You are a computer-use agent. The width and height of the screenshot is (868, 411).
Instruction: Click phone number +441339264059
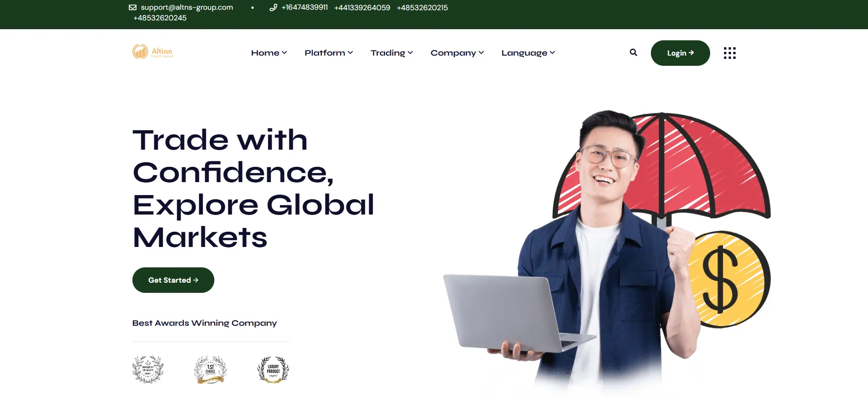[362, 8]
